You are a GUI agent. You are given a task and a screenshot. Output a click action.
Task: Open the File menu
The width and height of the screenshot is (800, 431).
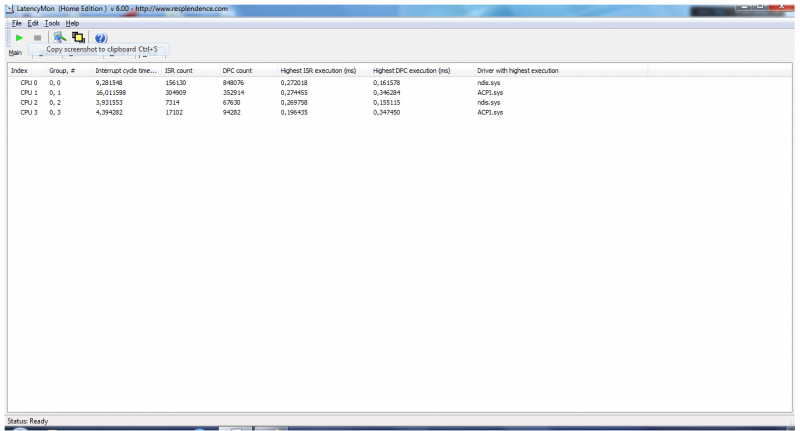click(x=16, y=23)
